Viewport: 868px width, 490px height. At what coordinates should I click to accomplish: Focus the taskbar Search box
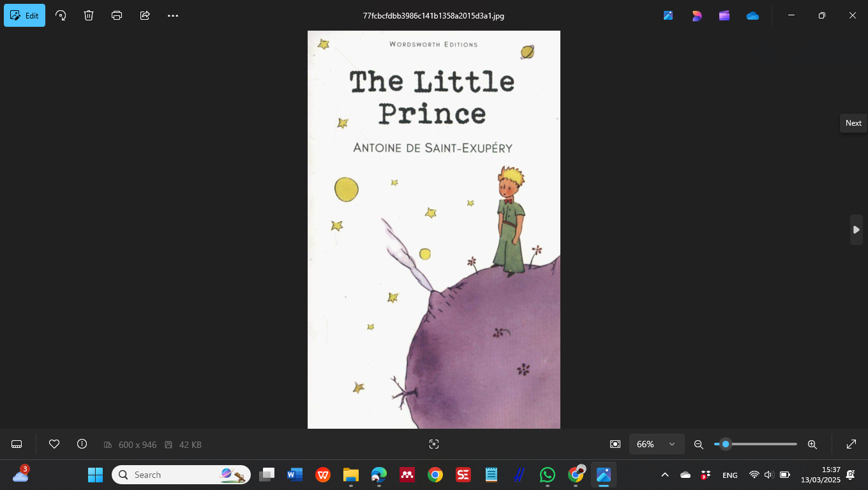181,475
